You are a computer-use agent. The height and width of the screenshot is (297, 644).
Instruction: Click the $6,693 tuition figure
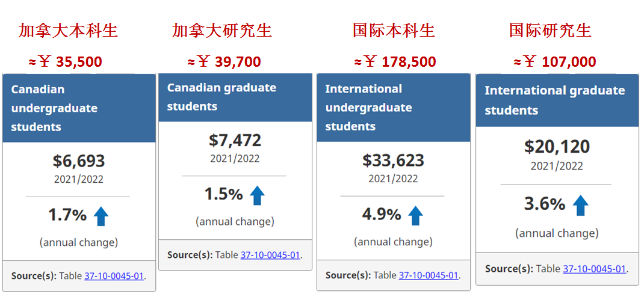pyautogui.click(x=79, y=161)
